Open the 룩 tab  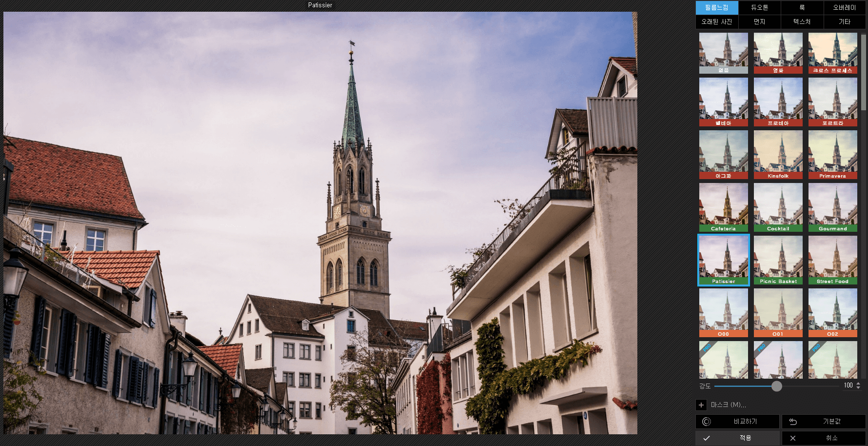point(802,8)
